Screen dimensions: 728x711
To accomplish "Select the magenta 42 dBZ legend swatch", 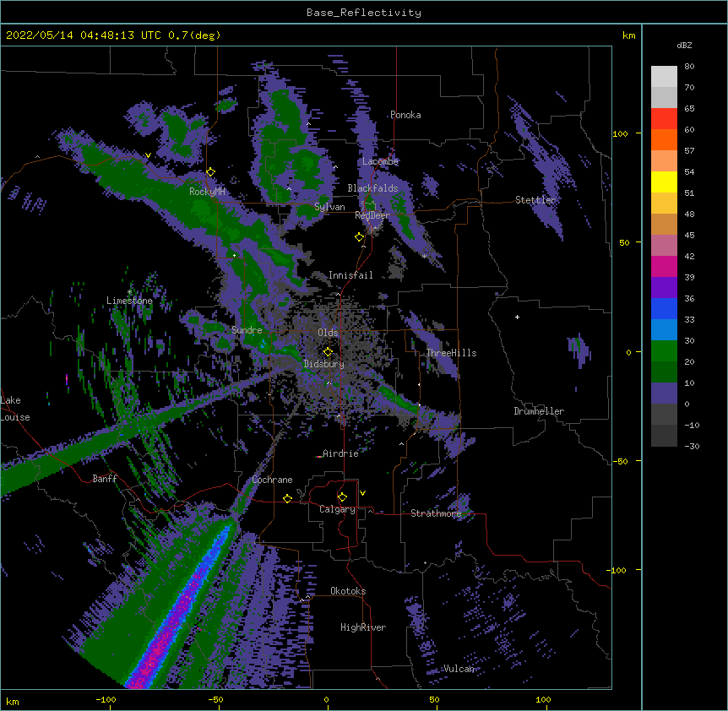I will click(664, 266).
